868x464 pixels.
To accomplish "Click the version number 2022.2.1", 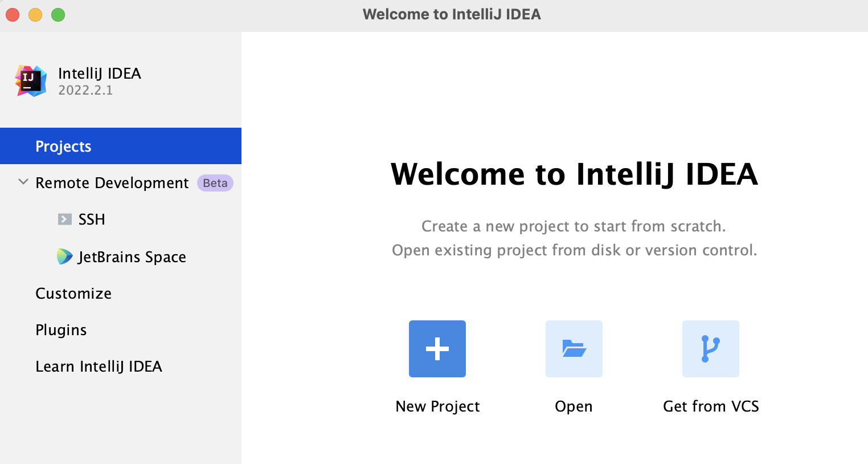I will [x=85, y=90].
